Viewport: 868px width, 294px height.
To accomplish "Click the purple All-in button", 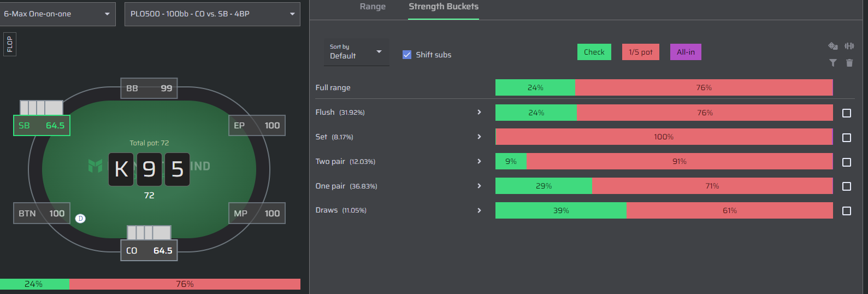I will [x=686, y=52].
